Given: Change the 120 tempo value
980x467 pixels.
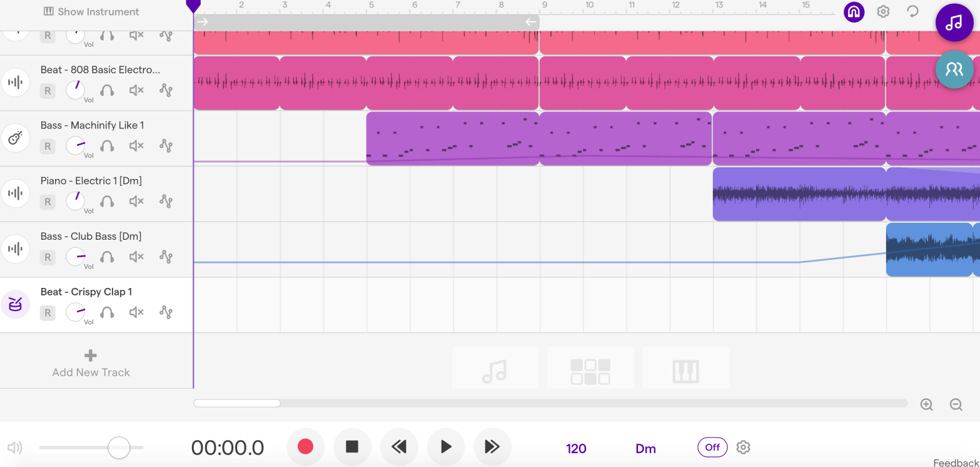Looking at the screenshot, I should tap(576, 448).
